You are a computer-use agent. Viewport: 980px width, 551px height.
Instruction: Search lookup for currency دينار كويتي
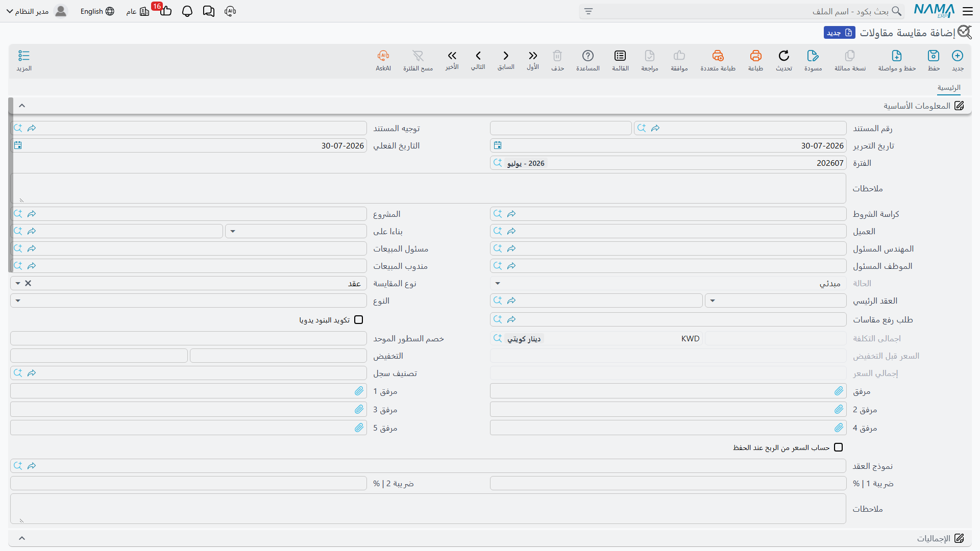point(498,339)
